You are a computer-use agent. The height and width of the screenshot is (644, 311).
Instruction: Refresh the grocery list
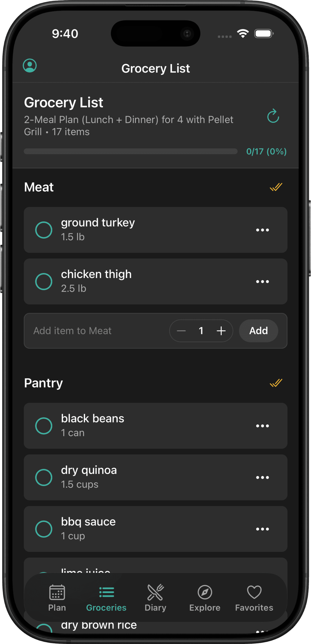(273, 116)
